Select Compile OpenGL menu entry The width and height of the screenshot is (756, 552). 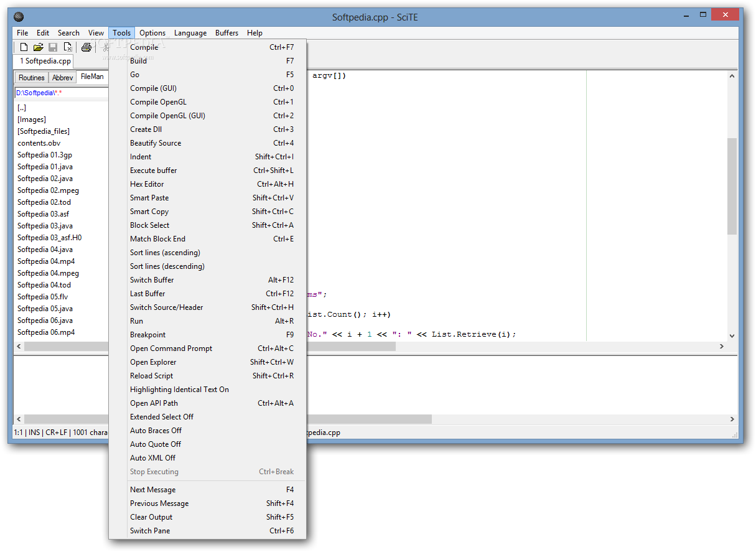208,102
